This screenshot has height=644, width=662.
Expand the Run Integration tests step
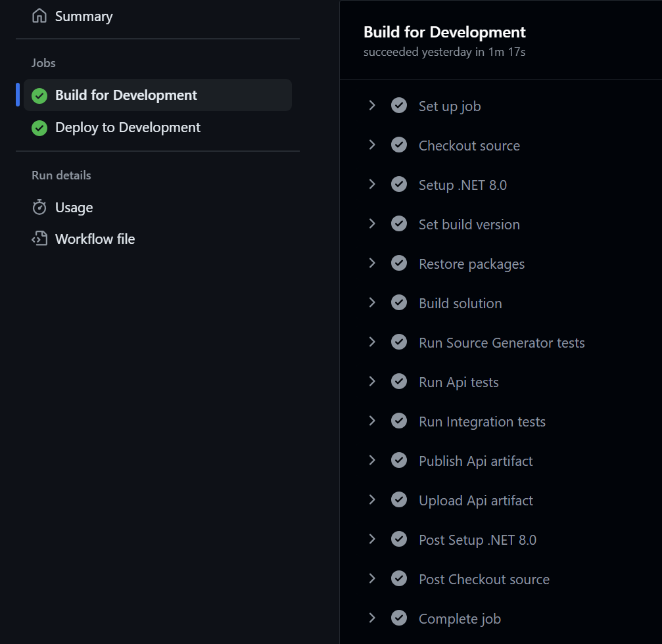coord(372,421)
